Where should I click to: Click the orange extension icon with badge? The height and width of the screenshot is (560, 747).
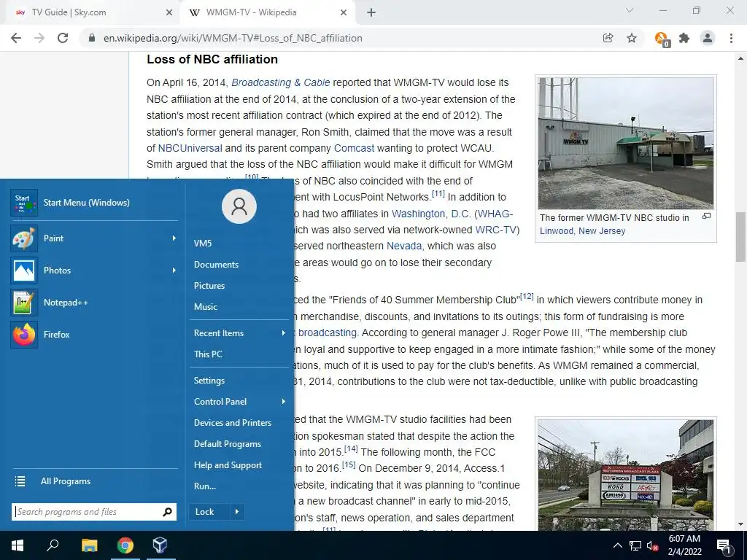click(x=662, y=39)
